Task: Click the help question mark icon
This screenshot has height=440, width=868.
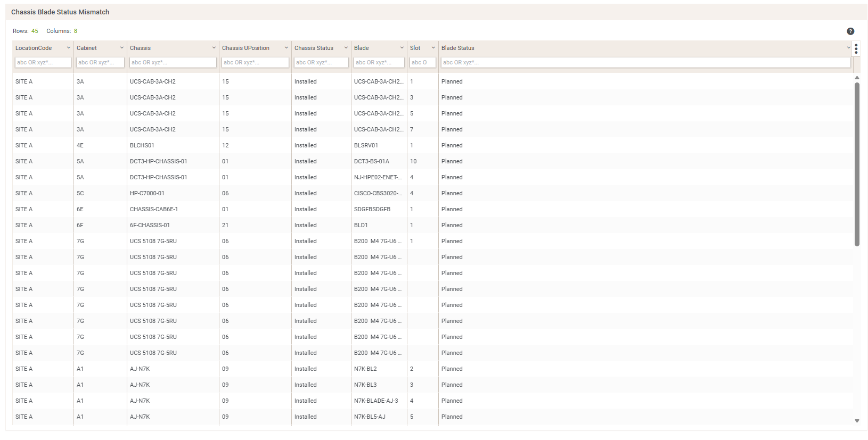Action: pyautogui.click(x=850, y=31)
